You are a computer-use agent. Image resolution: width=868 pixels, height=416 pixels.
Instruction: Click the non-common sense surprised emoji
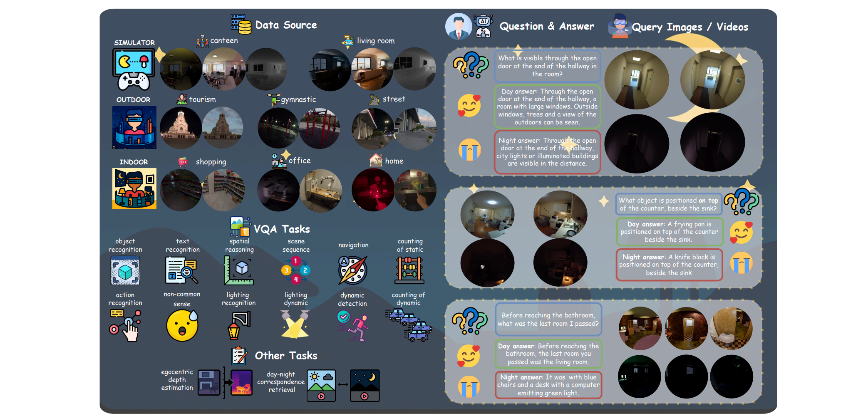(x=182, y=326)
